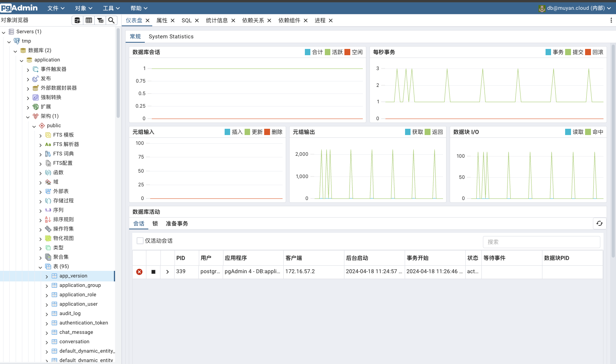The width and height of the screenshot is (616, 364).
Task: Select the 序列 node in tree
Action: click(58, 210)
